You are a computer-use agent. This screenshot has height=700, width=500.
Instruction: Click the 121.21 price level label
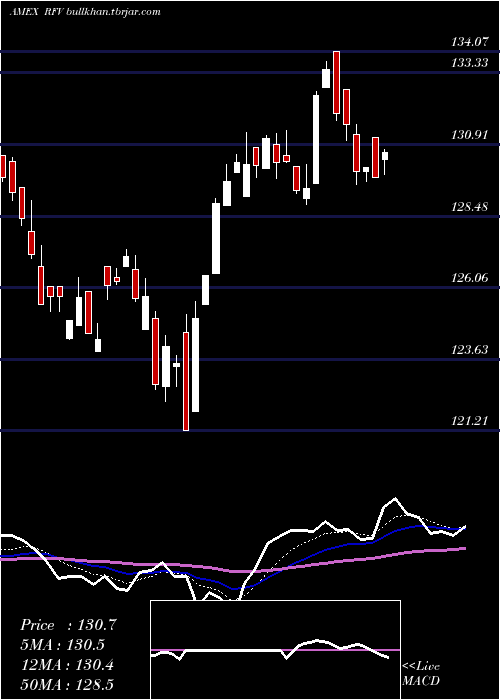(x=470, y=421)
